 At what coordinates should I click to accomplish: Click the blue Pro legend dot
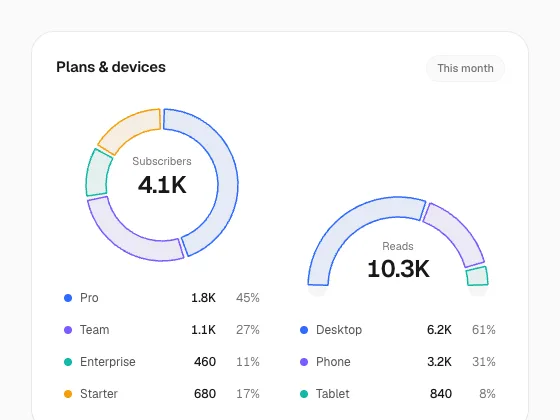(68, 298)
